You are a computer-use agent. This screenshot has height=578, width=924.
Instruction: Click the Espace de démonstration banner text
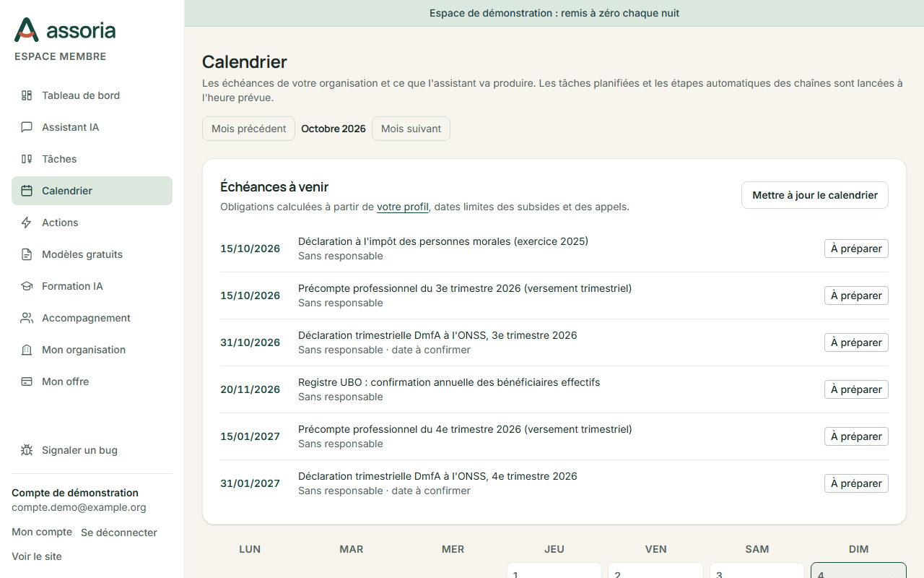554,13
